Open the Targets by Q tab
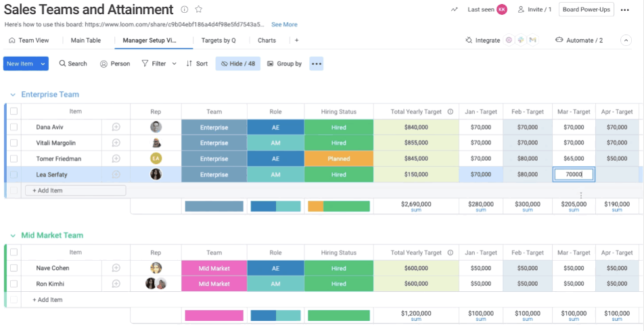This screenshot has width=644, height=331. [218, 41]
